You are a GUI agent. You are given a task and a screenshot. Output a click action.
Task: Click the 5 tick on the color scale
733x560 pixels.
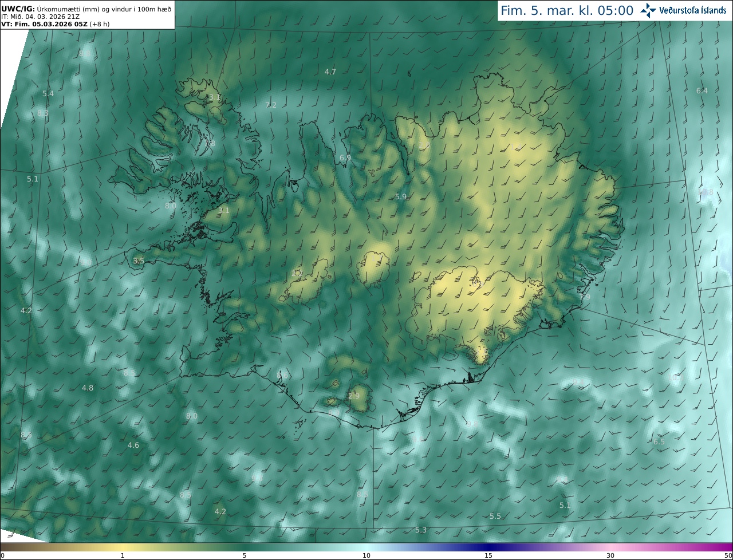[x=245, y=555]
